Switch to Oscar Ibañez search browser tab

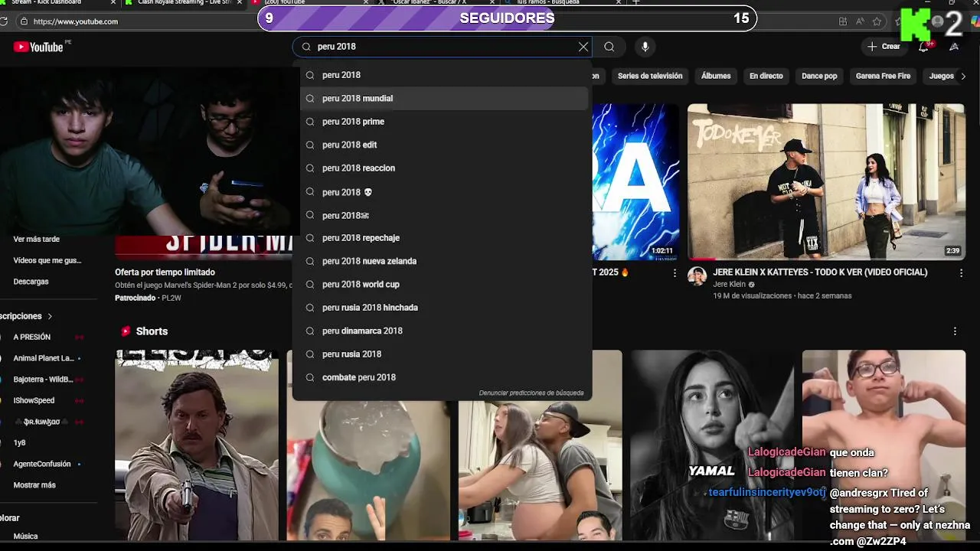coord(436,2)
